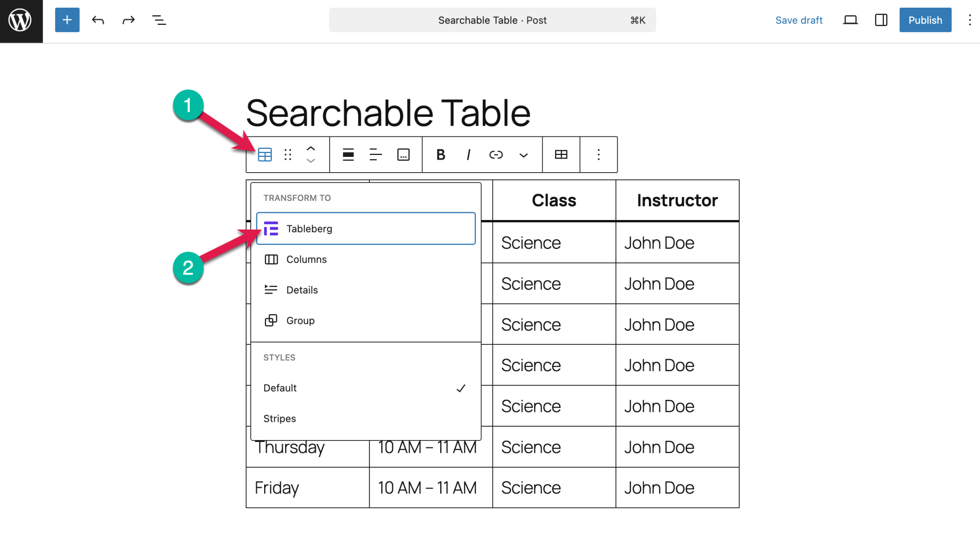Click the Save draft link

(x=799, y=20)
